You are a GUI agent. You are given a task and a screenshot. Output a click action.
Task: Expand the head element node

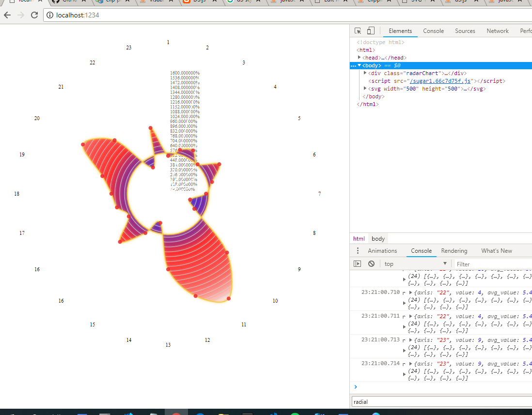[360, 58]
